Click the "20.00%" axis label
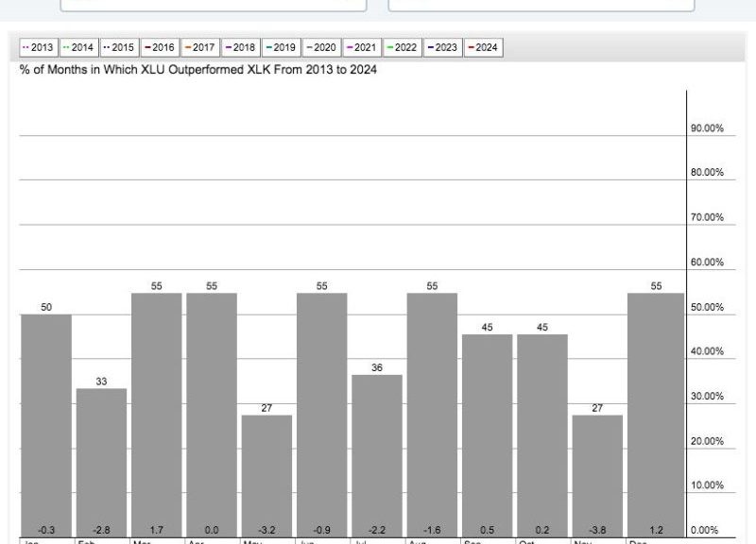Viewport: 756px width, 544px height. click(x=707, y=441)
